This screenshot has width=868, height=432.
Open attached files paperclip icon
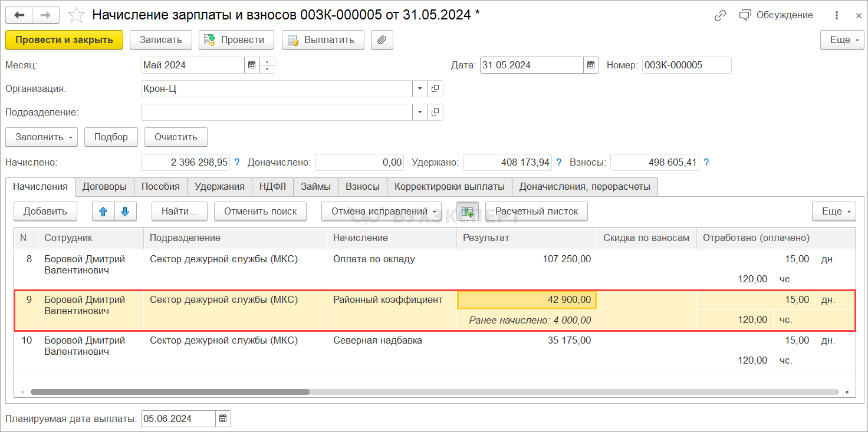tap(382, 40)
